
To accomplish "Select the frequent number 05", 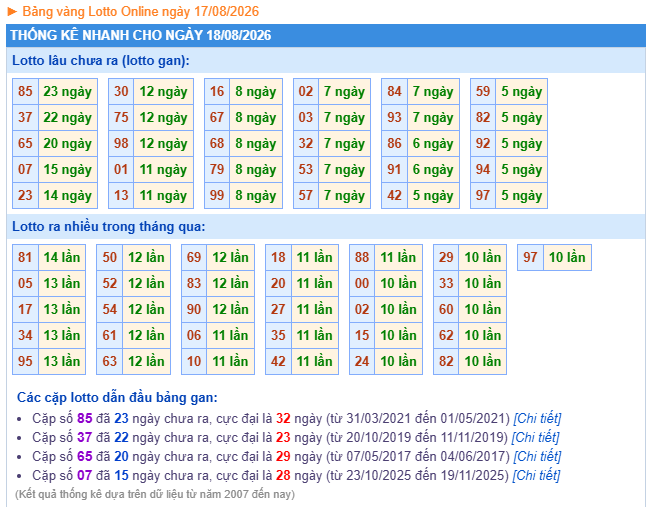I will click(x=25, y=283).
